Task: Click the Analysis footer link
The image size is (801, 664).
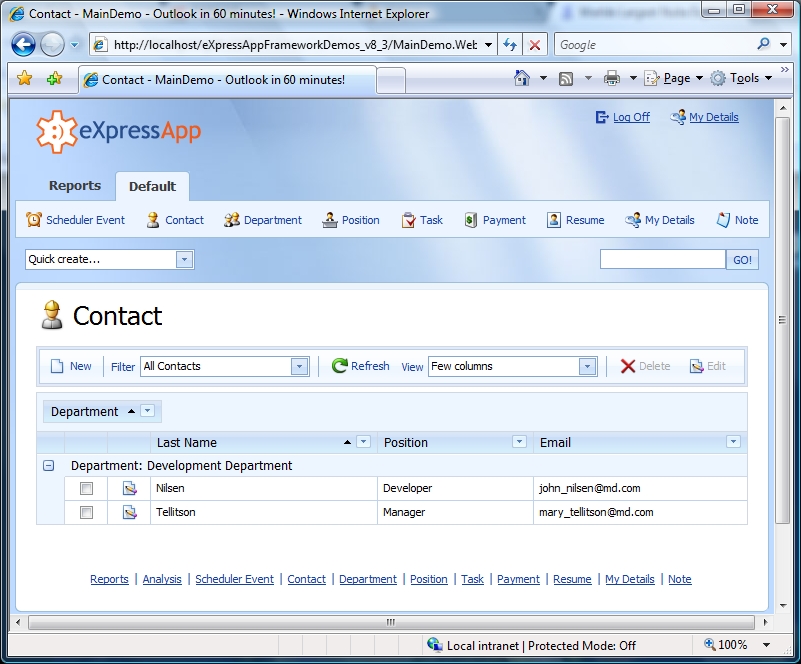Action: [x=162, y=579]
